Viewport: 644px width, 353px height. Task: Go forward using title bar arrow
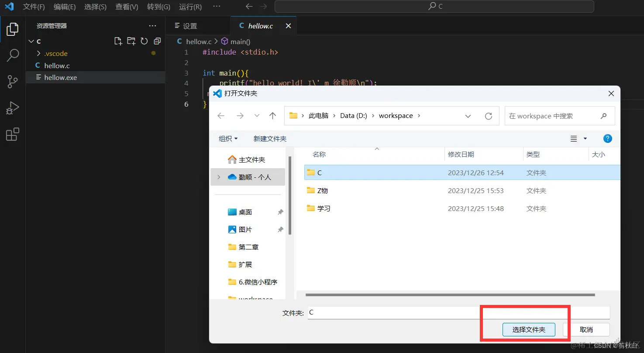tap(263, 7)
